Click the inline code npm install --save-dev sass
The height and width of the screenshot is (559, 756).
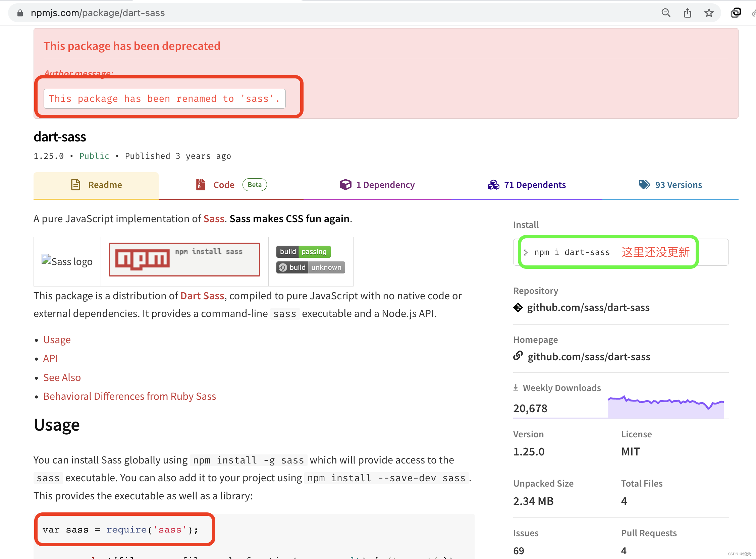point(386,478)
